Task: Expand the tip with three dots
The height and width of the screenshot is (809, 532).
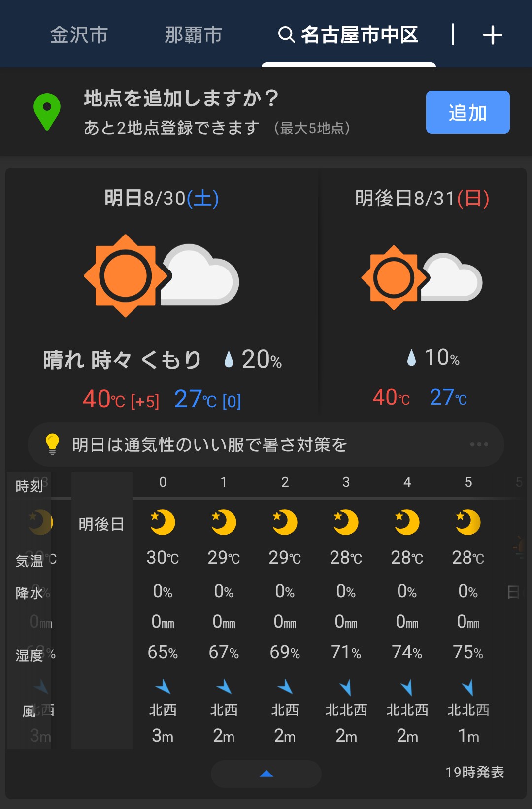Action: coord(479,444)
